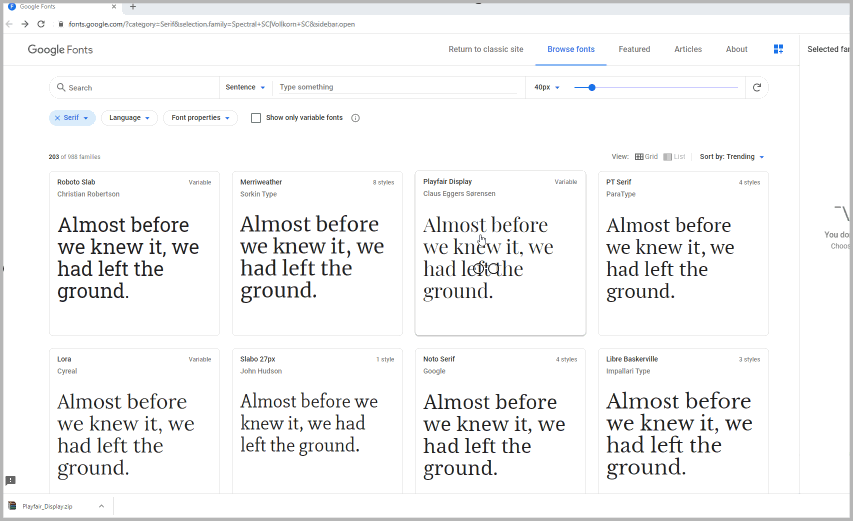Expand the Language filter dropdown
The height and width of the screenshot is (521, 853).
click(130, 118)
